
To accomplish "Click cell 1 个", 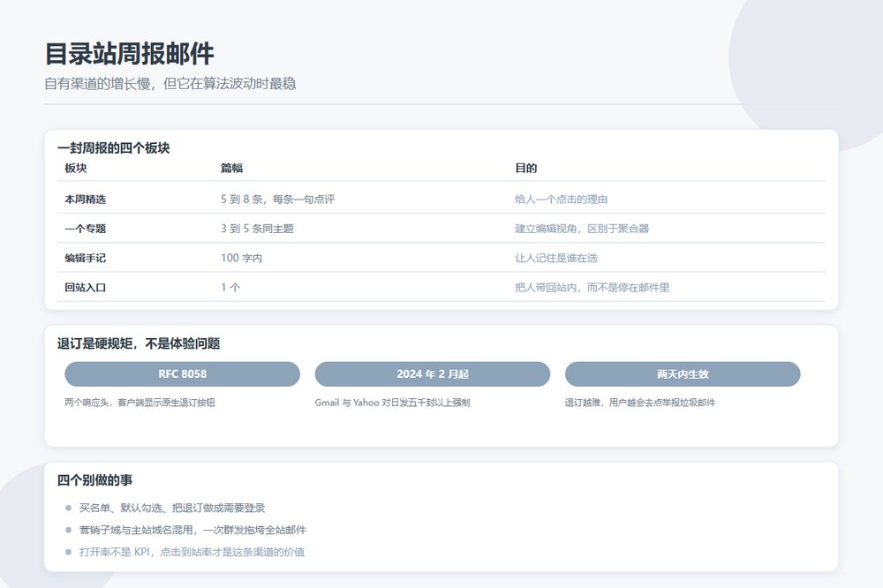I will [230, 287].
